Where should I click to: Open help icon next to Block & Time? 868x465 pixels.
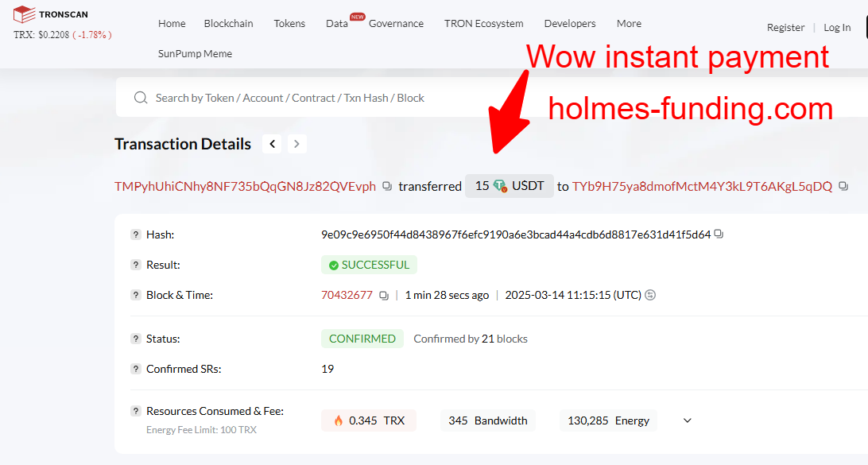pos(136,295)
